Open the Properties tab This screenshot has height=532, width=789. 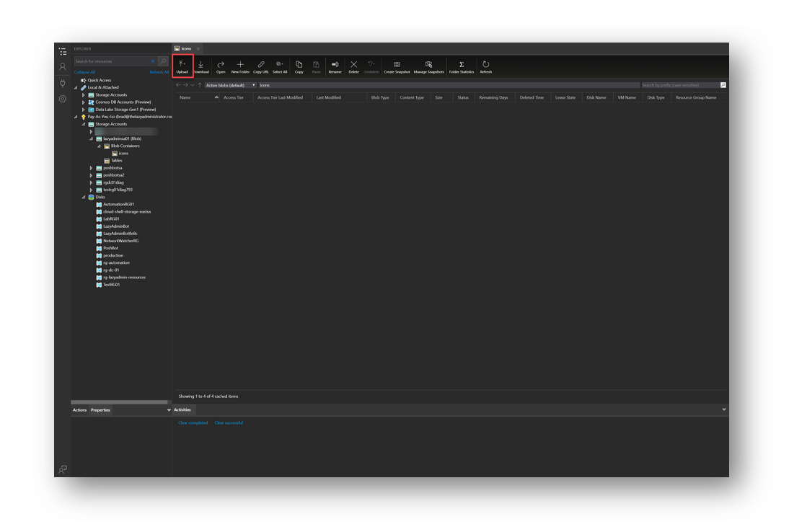[x=100, y=409]
